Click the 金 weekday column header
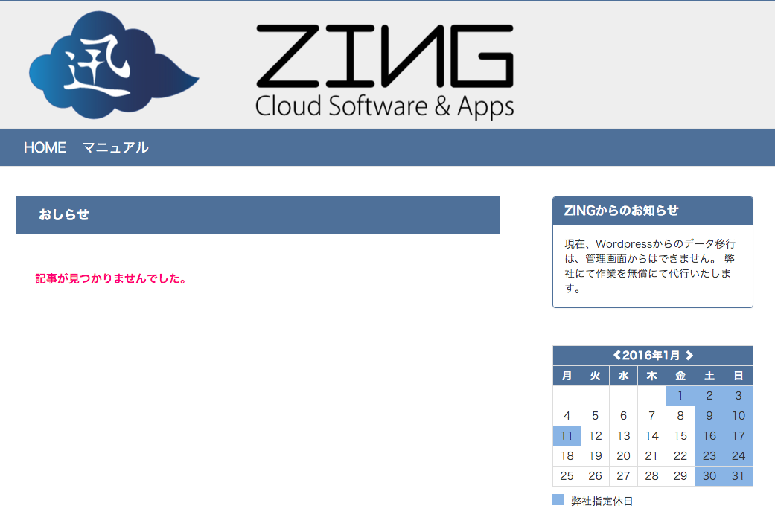The height and width of the screenshot is (532, 775). pos(680,376)
